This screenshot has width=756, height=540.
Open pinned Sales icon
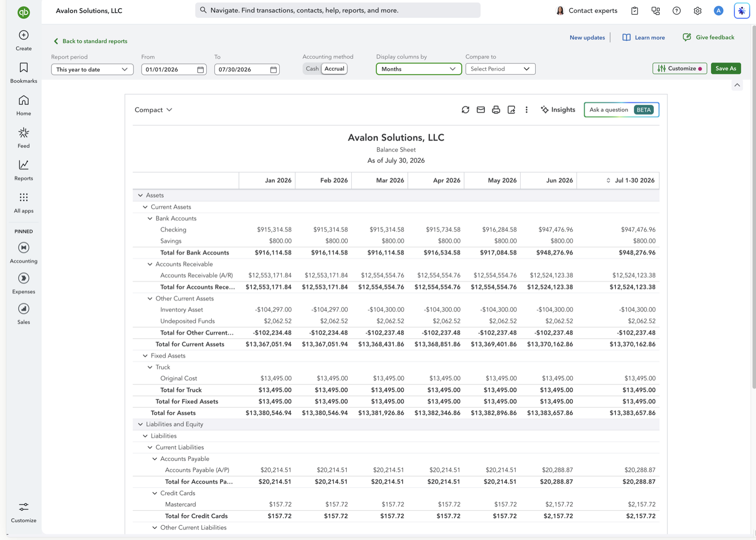coord(24,309)
